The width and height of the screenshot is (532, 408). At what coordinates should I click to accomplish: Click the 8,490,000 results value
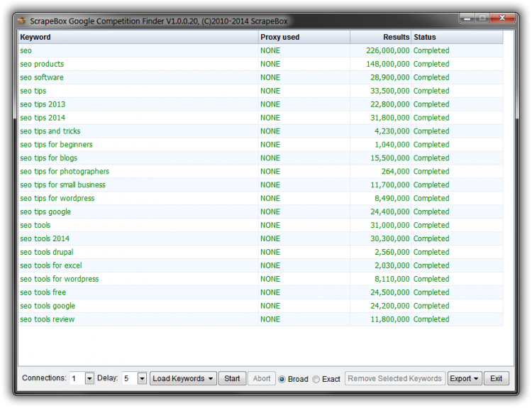pos(392,198)
